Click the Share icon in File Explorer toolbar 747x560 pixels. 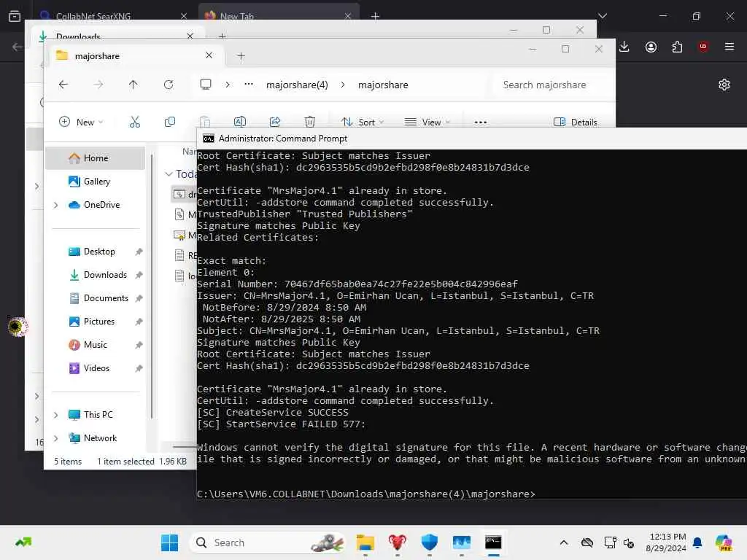tap(275, 122)
